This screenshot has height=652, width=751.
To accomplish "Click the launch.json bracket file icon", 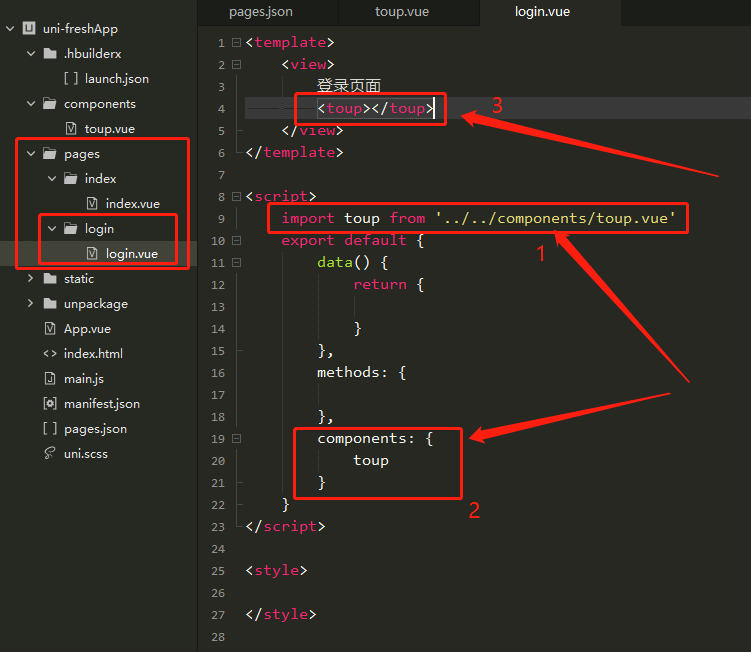I will point(71,79).
